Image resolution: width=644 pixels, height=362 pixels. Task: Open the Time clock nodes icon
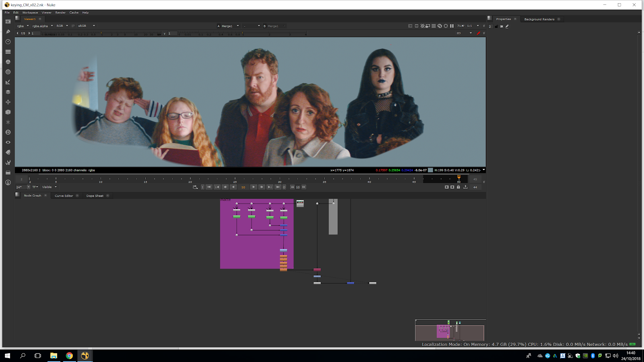point(8,42)
